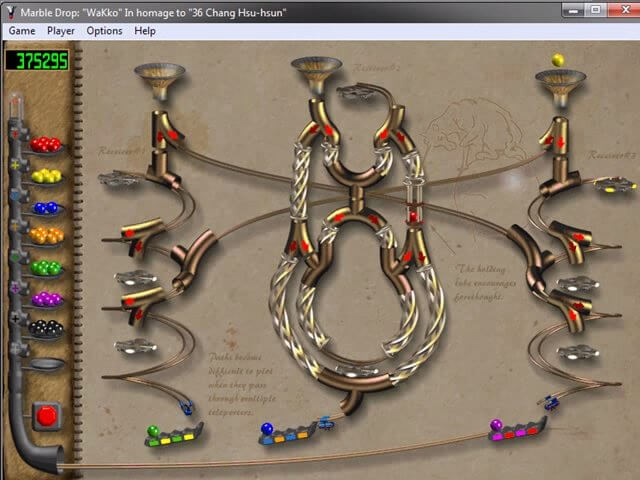
Task: Click the top-left teleporter under Receiver#1
Action: click(118, 179)
